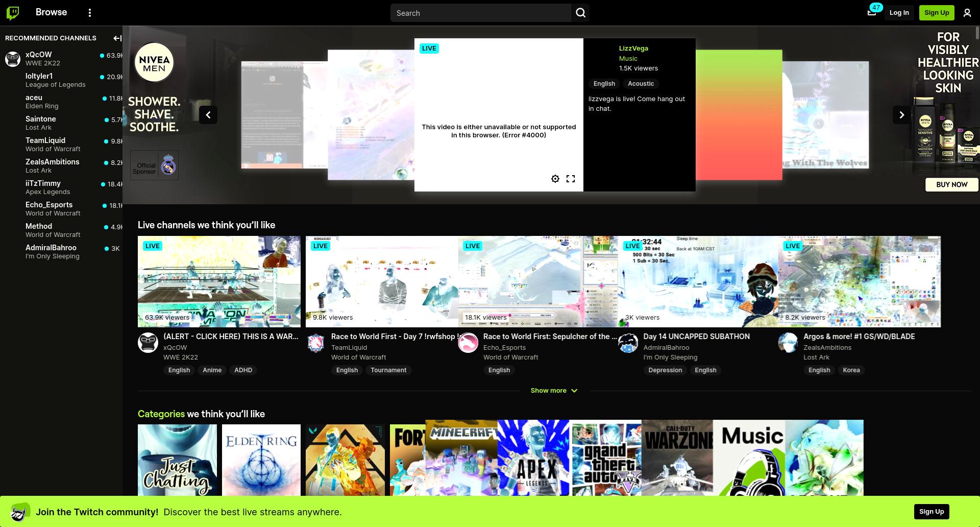Screen dimensions: 980x527
Task: Click the Log In button
Action: tap(899, 13)
